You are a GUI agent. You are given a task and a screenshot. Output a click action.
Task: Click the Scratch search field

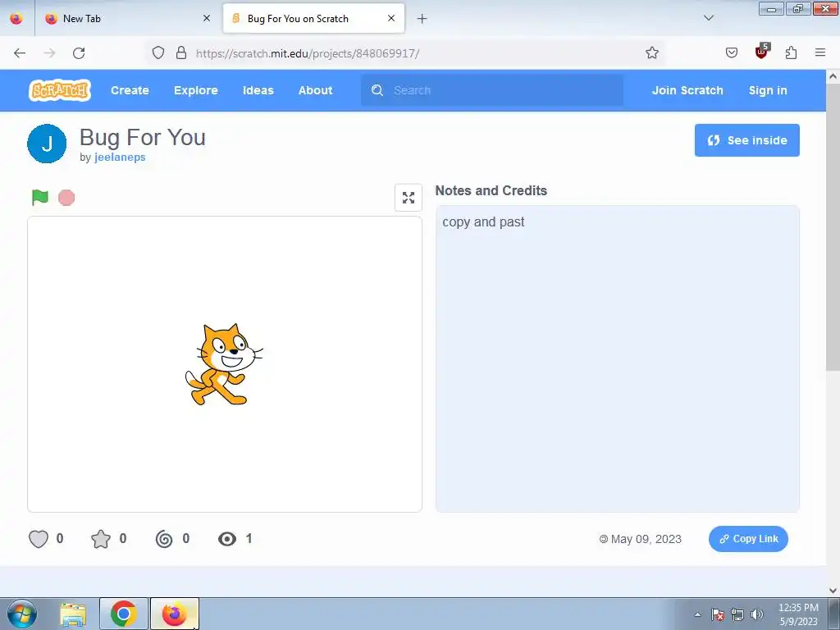(492, 90)
